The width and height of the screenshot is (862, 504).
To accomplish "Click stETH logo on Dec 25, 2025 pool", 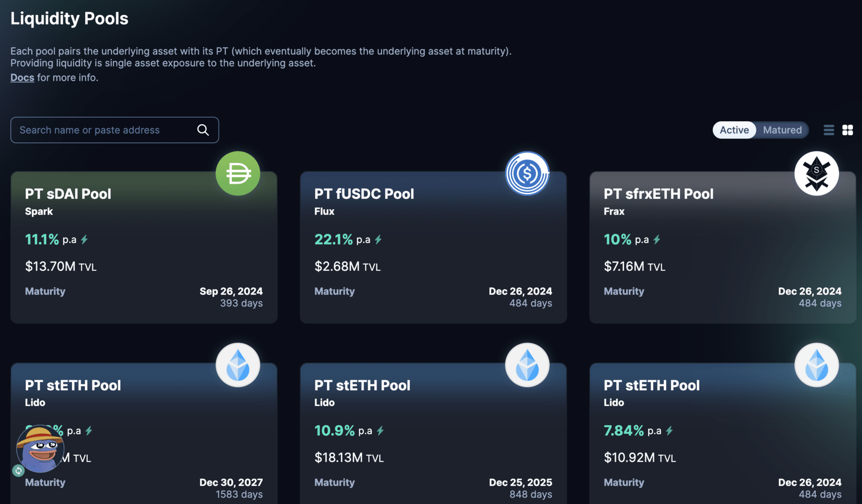I will coord(527,365).
